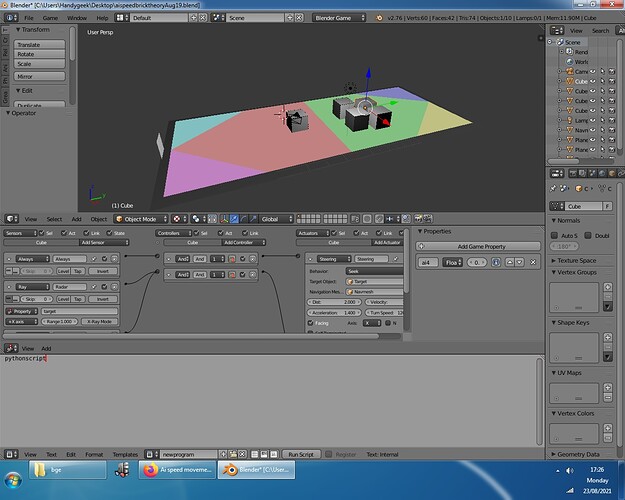Collapse the Vertex Groups panel

click(x=576, y=272)
